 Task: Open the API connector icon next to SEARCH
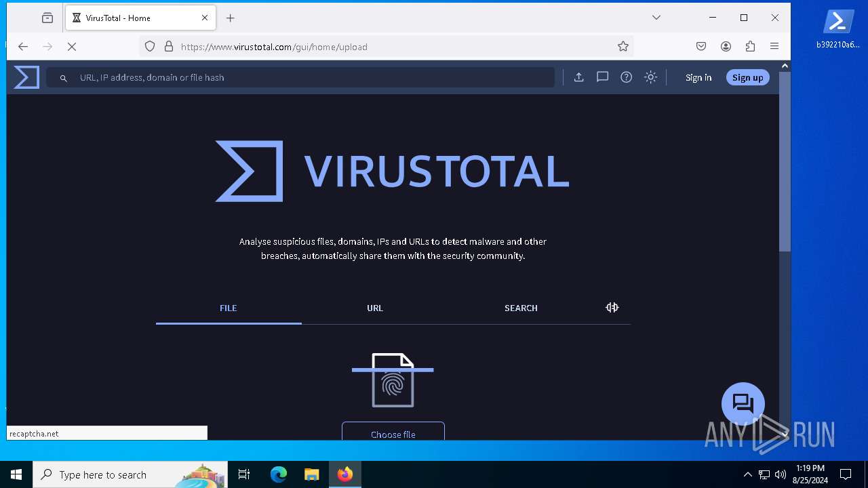[612, 308]
